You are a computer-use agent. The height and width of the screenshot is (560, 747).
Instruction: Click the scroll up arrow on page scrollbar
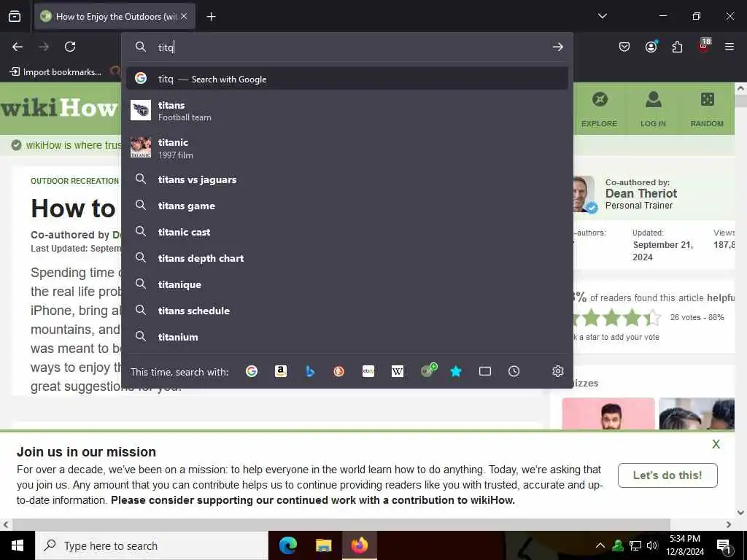[x=740, y=88]
